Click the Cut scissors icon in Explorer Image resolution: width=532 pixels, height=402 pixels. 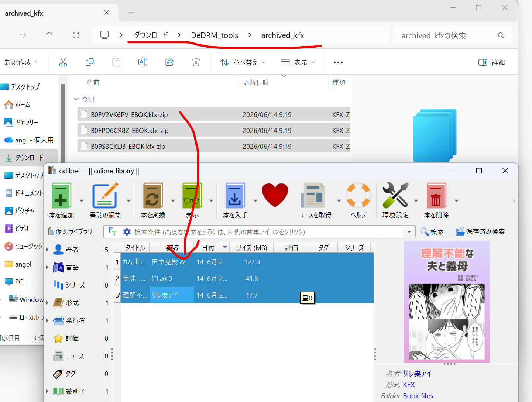(63, 62)
